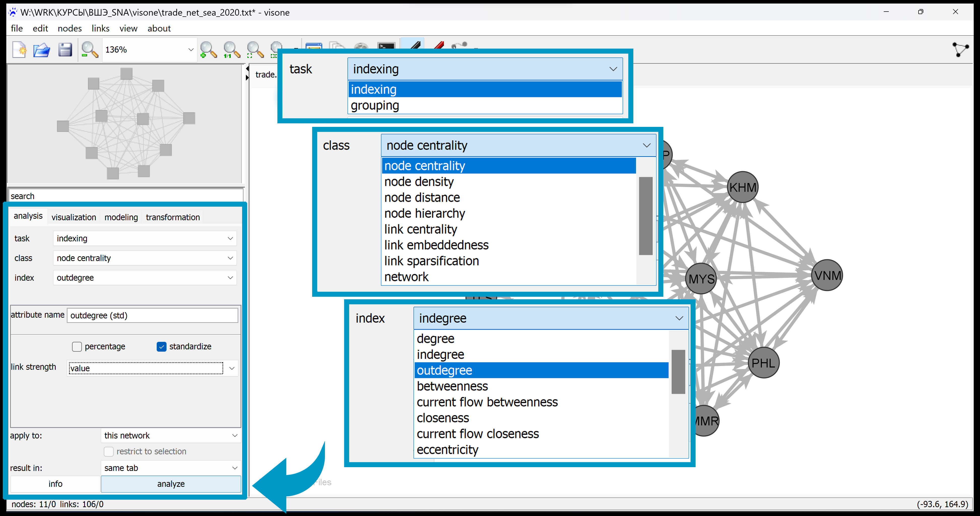The width and height of the screenshot is (980, 516).
Task: Choose 'eccentricity' in the enlarged index list
Action: coord(541,450)
